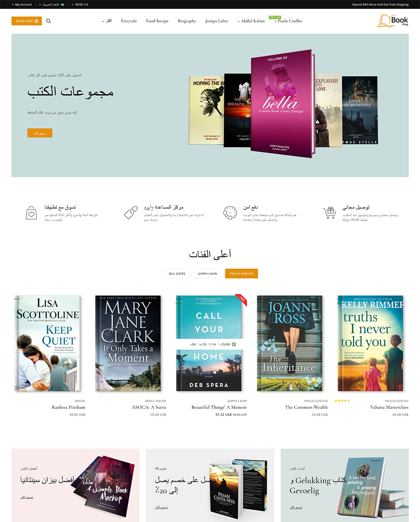Open the Food Recipe menu item

pos(157,21)
